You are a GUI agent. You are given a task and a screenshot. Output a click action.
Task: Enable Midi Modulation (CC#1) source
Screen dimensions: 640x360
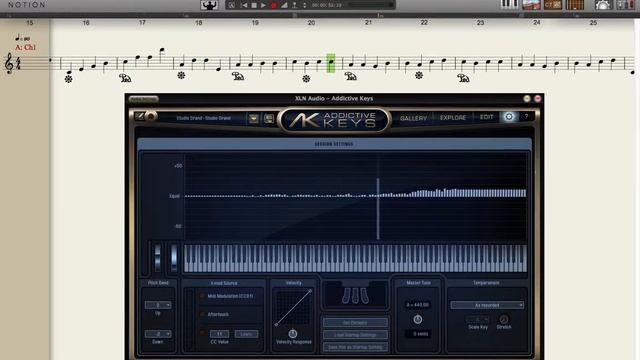point(202,296)
